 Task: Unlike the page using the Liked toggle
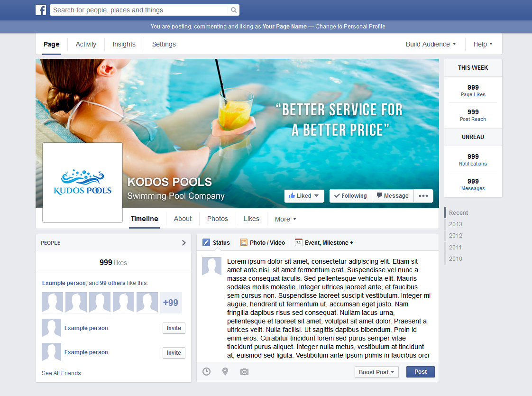(304, 195)
